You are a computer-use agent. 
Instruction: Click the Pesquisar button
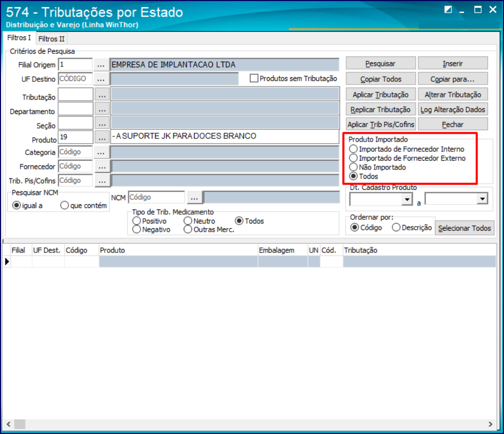pos(380,64)
